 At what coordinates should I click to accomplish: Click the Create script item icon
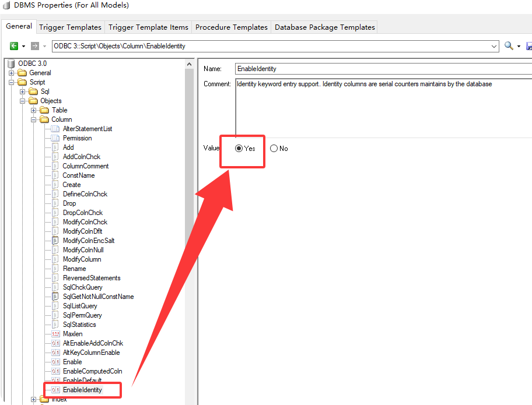[x=55, y=185]
